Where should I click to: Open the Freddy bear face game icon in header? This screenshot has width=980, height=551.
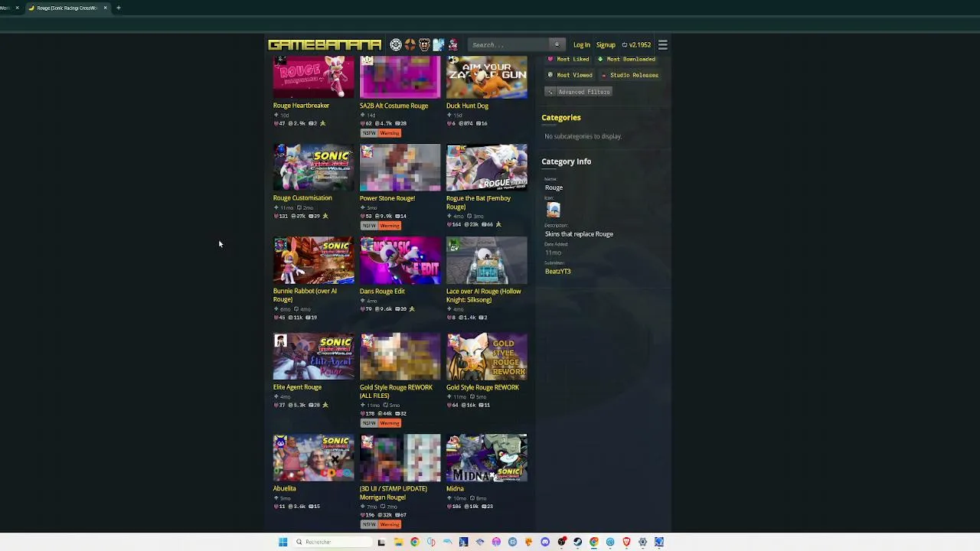424,44
